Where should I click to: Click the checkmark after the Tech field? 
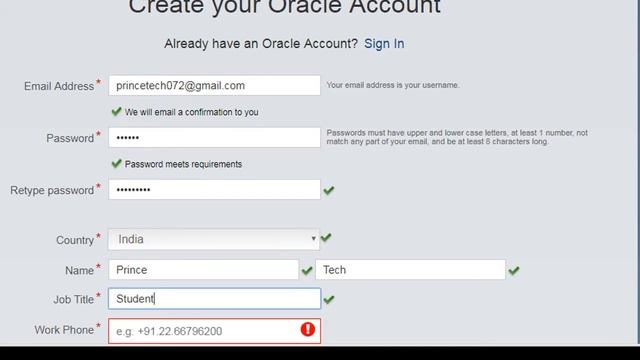[514, 270]
